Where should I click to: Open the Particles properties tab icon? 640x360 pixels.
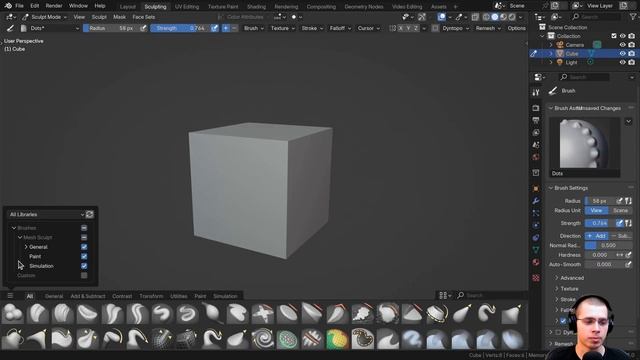pos(536,213)
